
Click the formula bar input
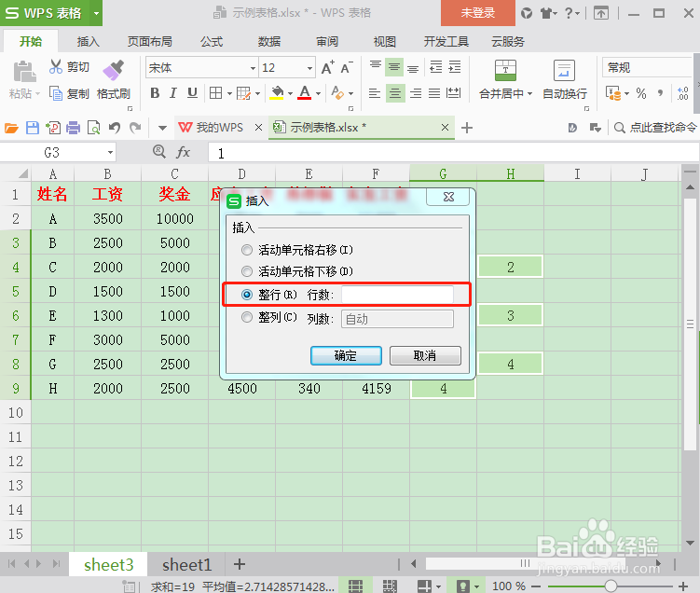pos(453,153)
